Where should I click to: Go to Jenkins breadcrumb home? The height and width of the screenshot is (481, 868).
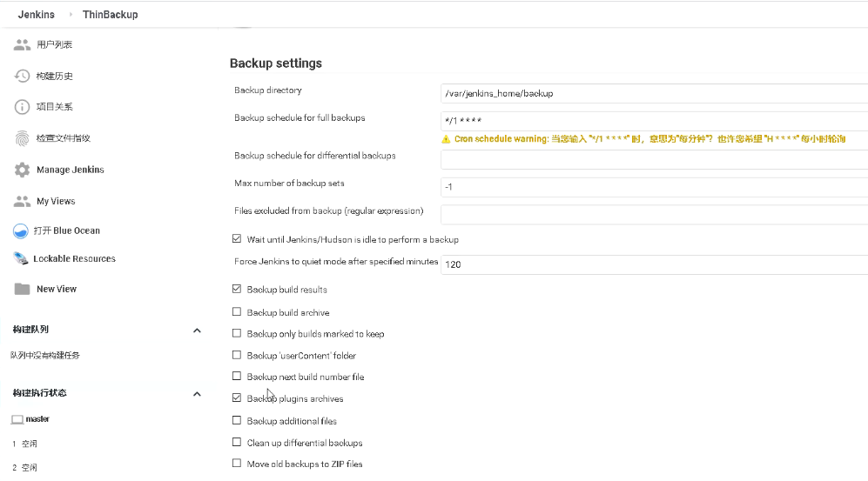(x=37, y=15)
